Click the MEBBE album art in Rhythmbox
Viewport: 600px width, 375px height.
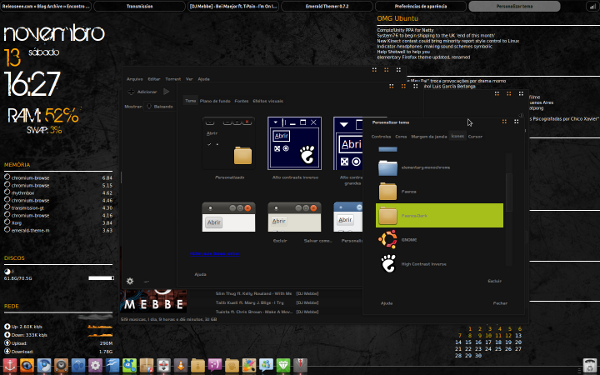pos(153,301)
